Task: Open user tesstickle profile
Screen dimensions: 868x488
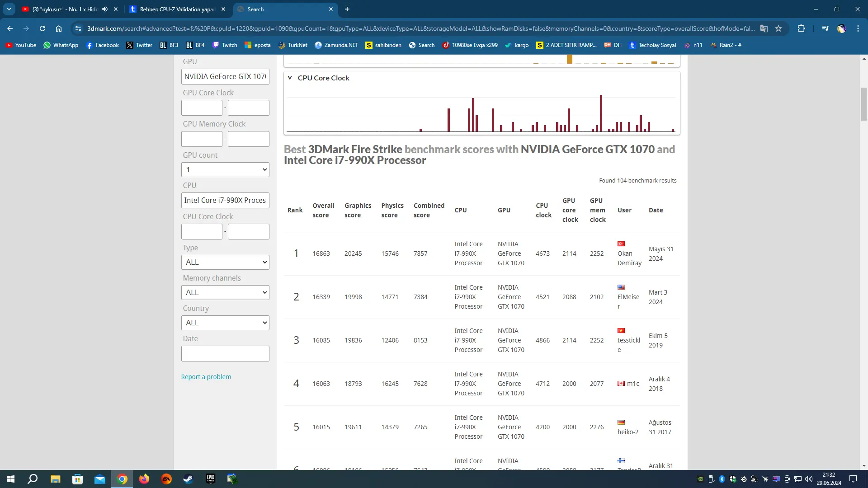Action: click(x=629, y=345)
